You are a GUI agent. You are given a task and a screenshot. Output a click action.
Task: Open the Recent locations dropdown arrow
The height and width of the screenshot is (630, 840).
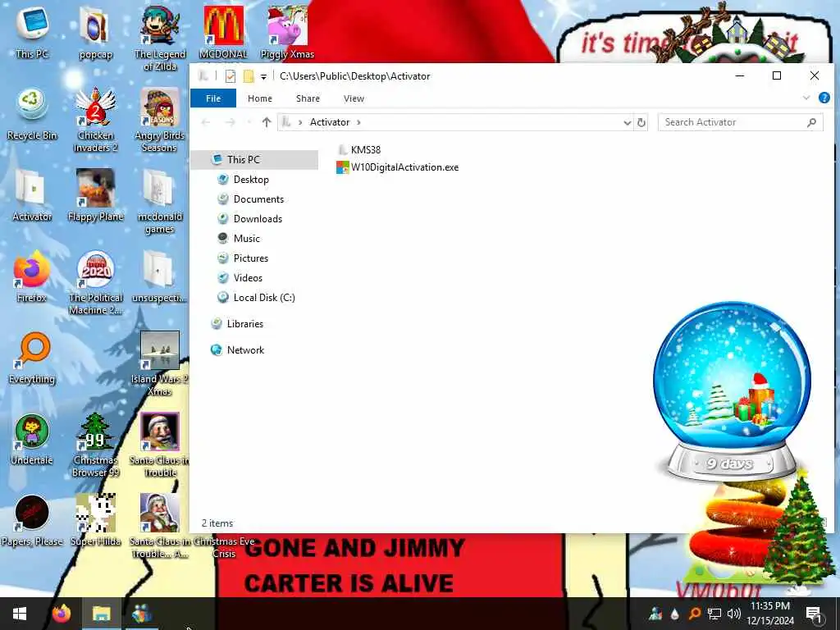(x=249, y=123)
